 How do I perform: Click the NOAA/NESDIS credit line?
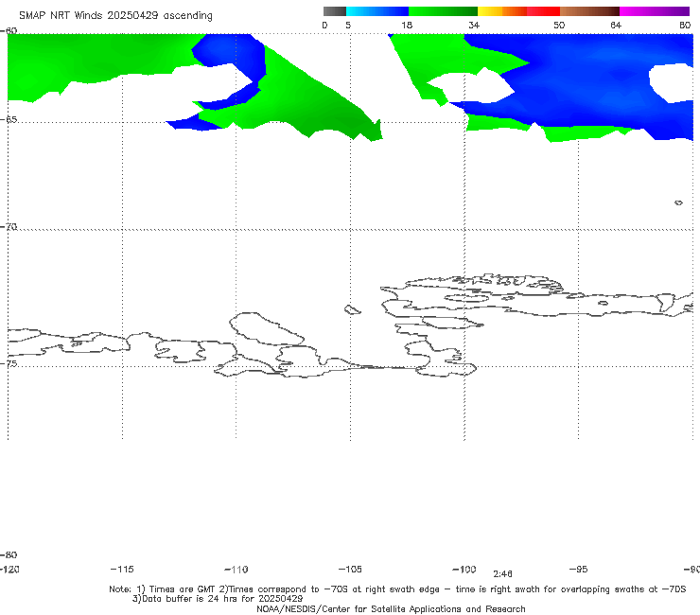click(x=391, y=608)
